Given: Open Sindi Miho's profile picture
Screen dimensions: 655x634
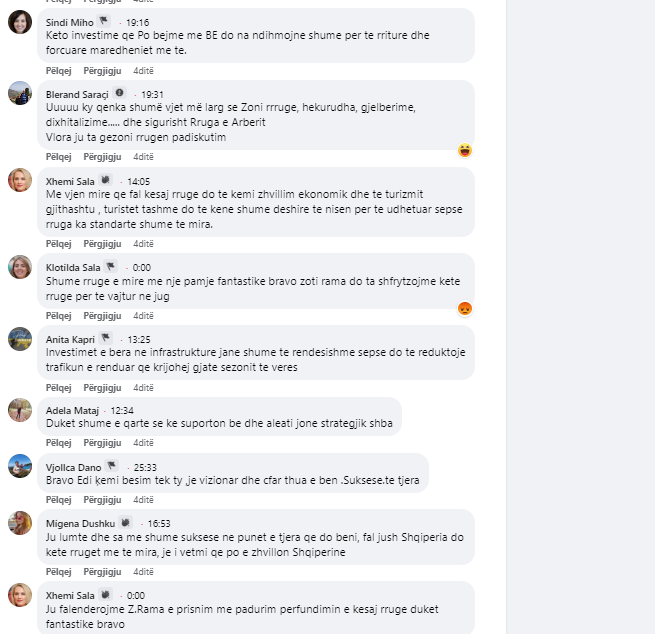Looking at the screenshot, I should pyautogui.click(x=20, y=22).
